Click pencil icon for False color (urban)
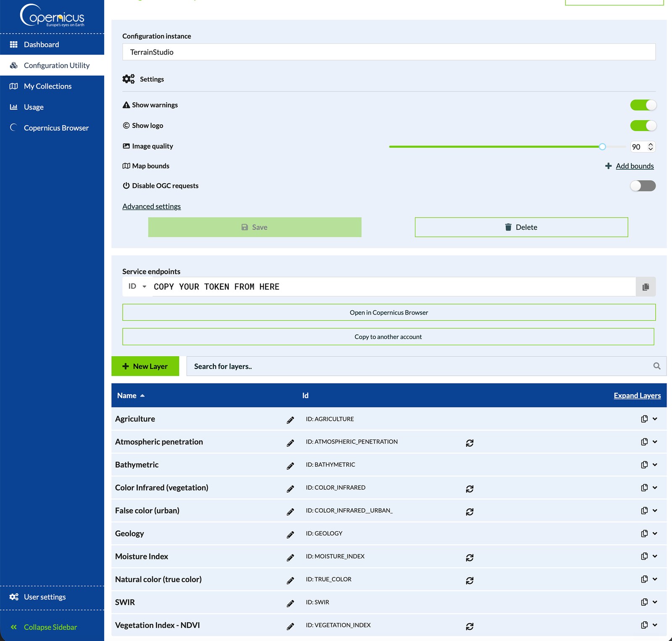Viewport: 672px width, 641px height. click(290, 512)
